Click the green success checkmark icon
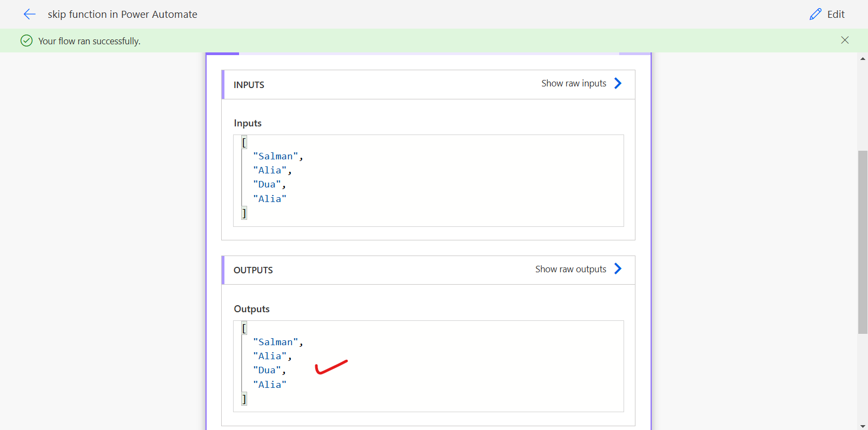Viewport: 868px width, 430px height. point(26,41)
